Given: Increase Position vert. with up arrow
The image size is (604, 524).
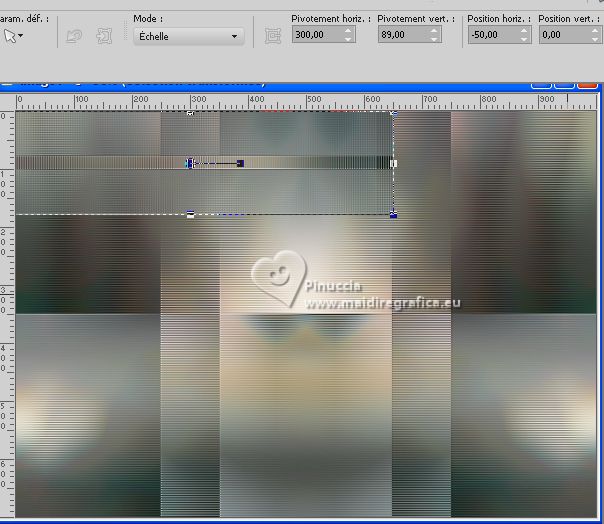Looking at the screenshot, I should 595,31.
